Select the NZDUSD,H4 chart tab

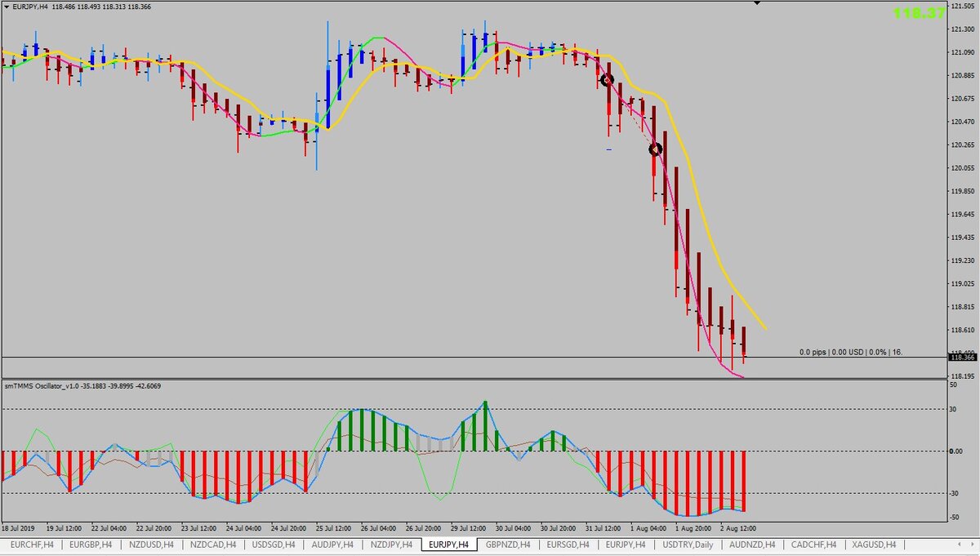(152, 545)
